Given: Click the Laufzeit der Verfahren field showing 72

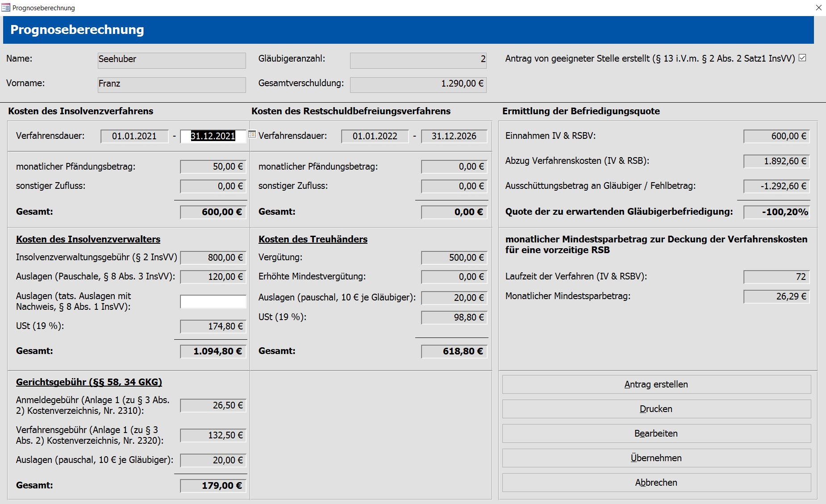Looking at the screenshot, I should 776,277.
